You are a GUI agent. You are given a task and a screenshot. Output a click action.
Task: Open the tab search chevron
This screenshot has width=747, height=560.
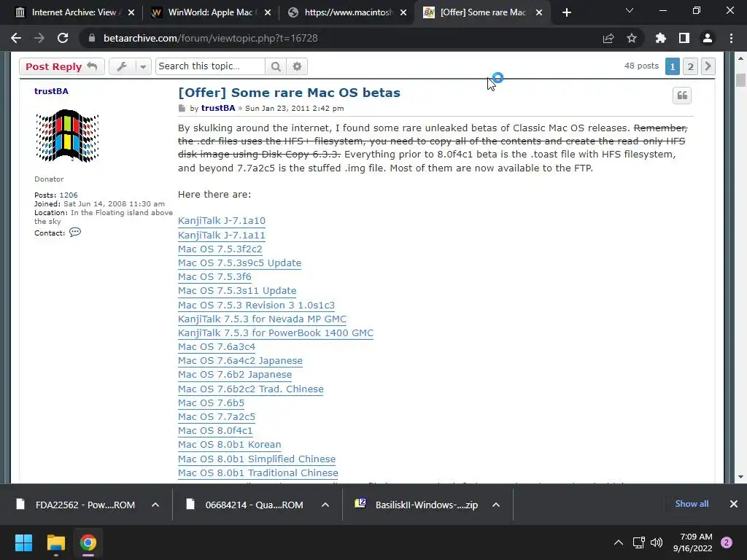click(x=630, y=10)
